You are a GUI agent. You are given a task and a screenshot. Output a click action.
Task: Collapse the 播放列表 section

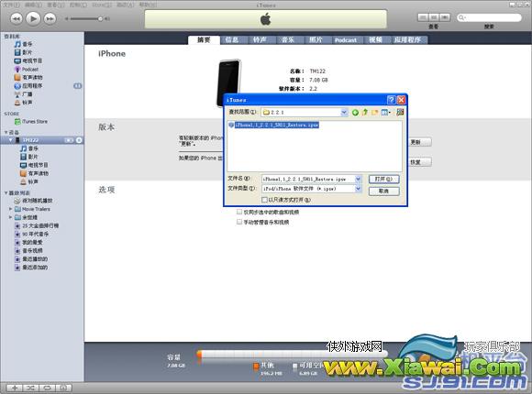6,193
